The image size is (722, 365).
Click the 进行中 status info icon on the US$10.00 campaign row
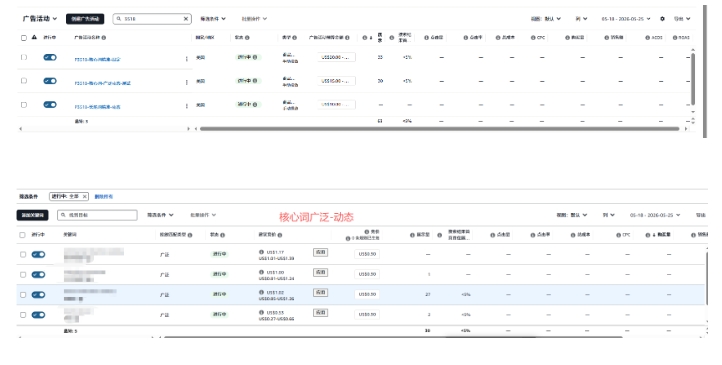click(255, 104)
